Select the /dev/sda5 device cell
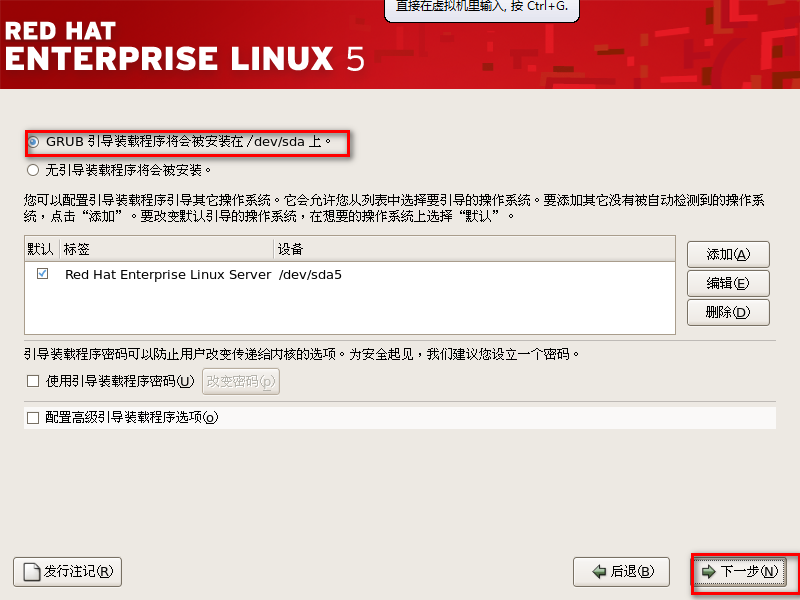This screenshot has width=800, height=600. pos(310,274)
